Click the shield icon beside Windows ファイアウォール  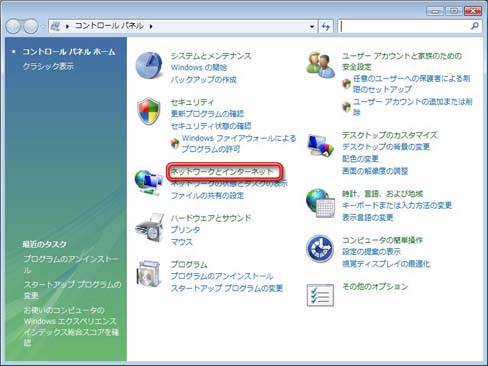[x=175, y=143]
